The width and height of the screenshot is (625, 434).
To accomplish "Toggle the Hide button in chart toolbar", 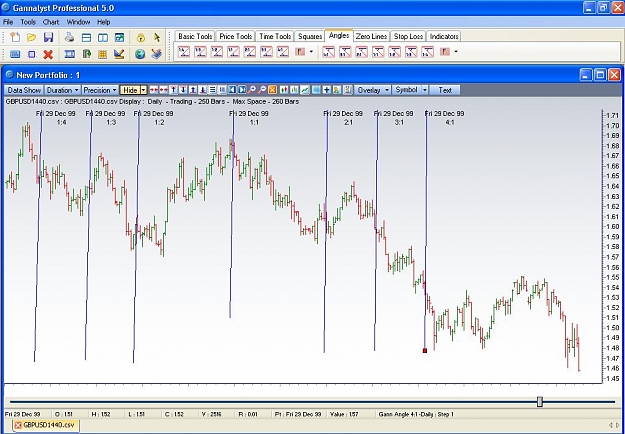I will 130,90.
